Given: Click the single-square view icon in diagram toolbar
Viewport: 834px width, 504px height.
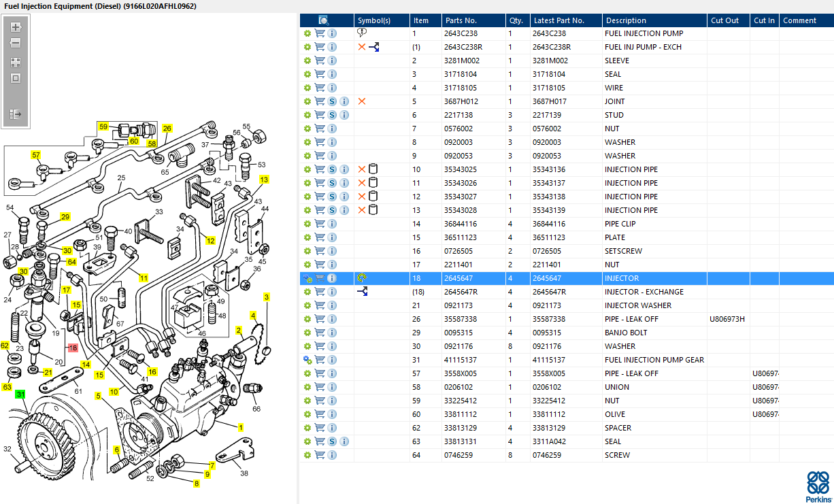Looking at the screenshot, I should pyautogui.click(x=16, y=78).
